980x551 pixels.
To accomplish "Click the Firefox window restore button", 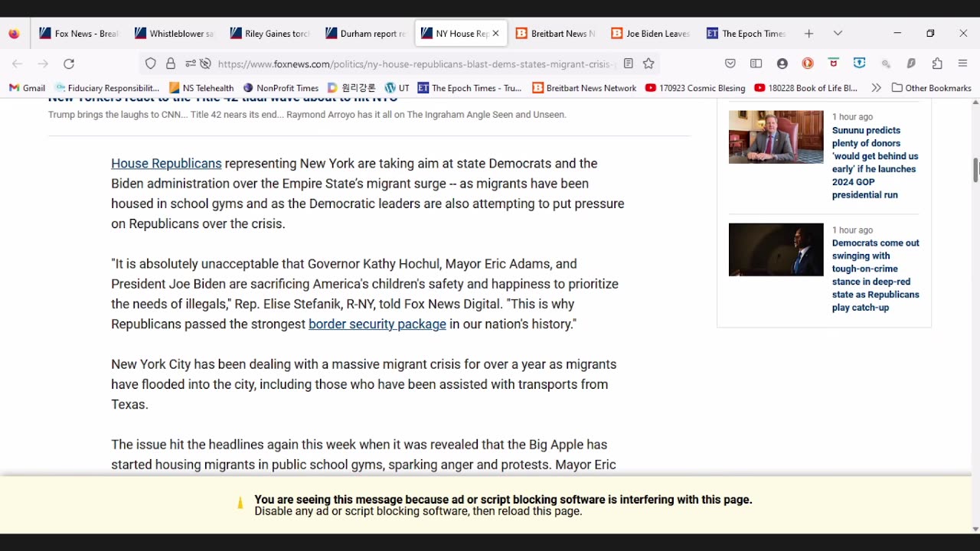I will (x=930, y=34).
